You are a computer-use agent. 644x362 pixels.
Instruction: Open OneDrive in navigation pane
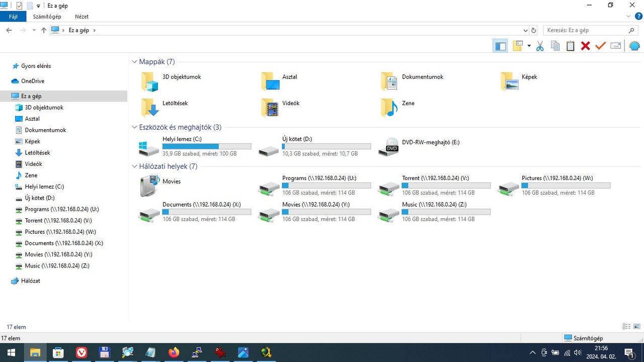coord(33,81)
